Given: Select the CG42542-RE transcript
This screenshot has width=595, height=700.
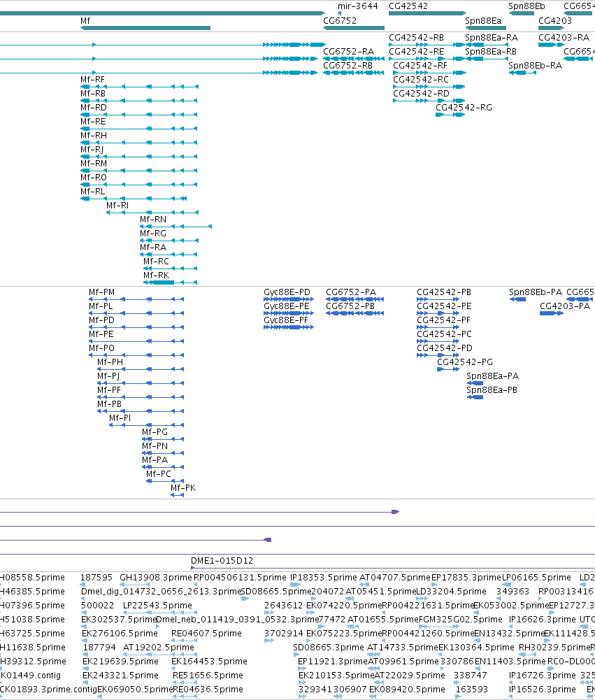Looking at the screenshot, I should 427,59.
